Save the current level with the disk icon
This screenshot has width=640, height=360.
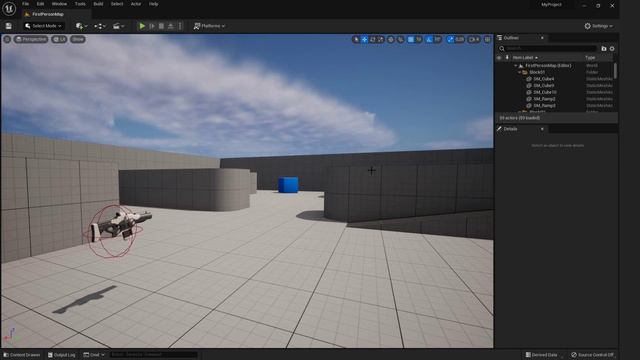pyautogui.click(x=9, y=26)
